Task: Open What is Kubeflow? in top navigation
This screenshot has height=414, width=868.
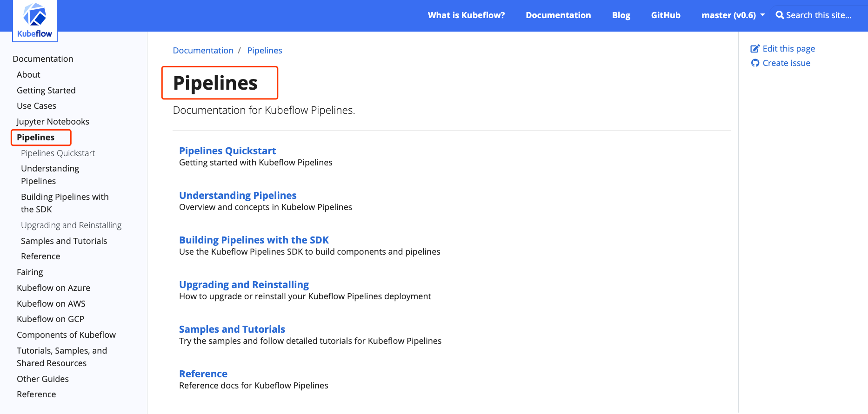Action: click(x=466, y=15)
